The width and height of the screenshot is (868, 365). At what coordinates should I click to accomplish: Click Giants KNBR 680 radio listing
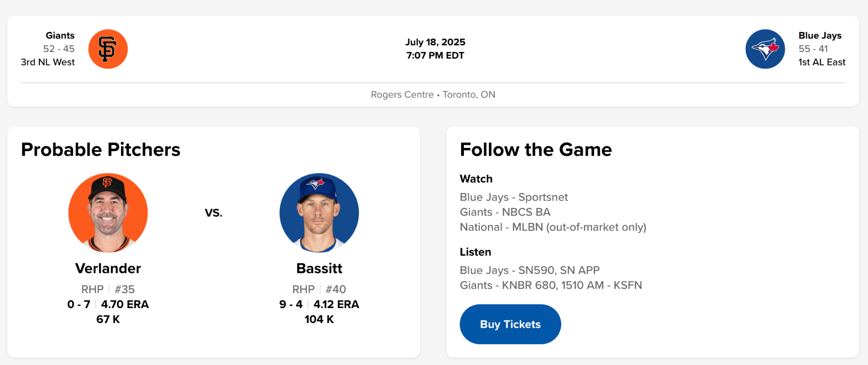click(551, 285)
